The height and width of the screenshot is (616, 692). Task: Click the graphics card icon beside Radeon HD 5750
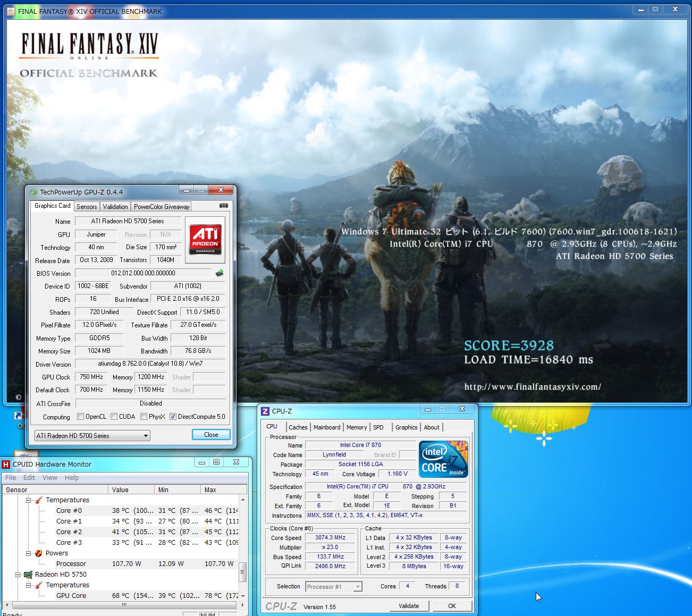coord(28,575)
